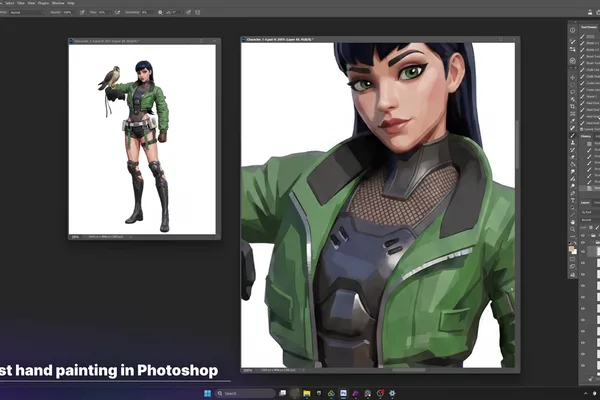Collapse the nested layer group chevron

click(x=593, y=242)
